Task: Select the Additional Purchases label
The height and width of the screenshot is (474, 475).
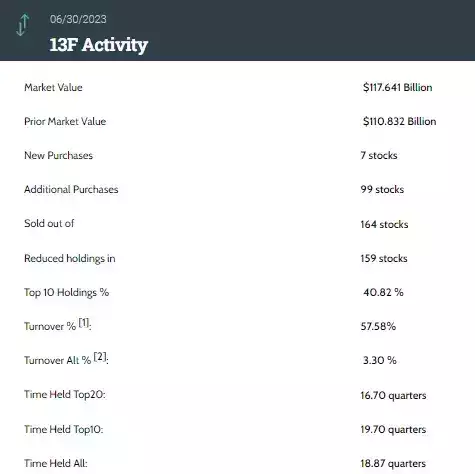Action: click(x=71, y=189)
